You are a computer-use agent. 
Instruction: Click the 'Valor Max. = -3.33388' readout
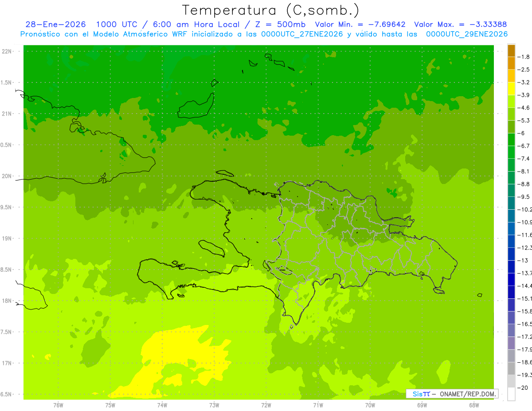(460, 24)
